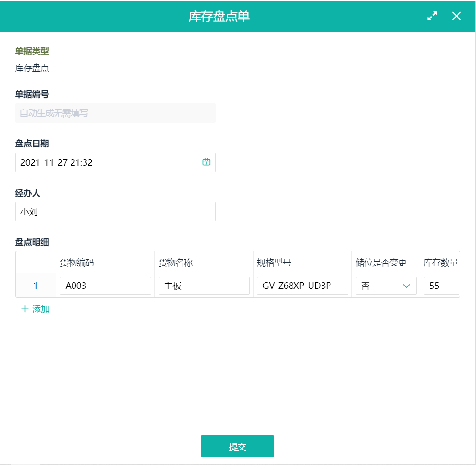Click the 库存数量 field showing 55

pyautogui.click(x=440, y=286)
